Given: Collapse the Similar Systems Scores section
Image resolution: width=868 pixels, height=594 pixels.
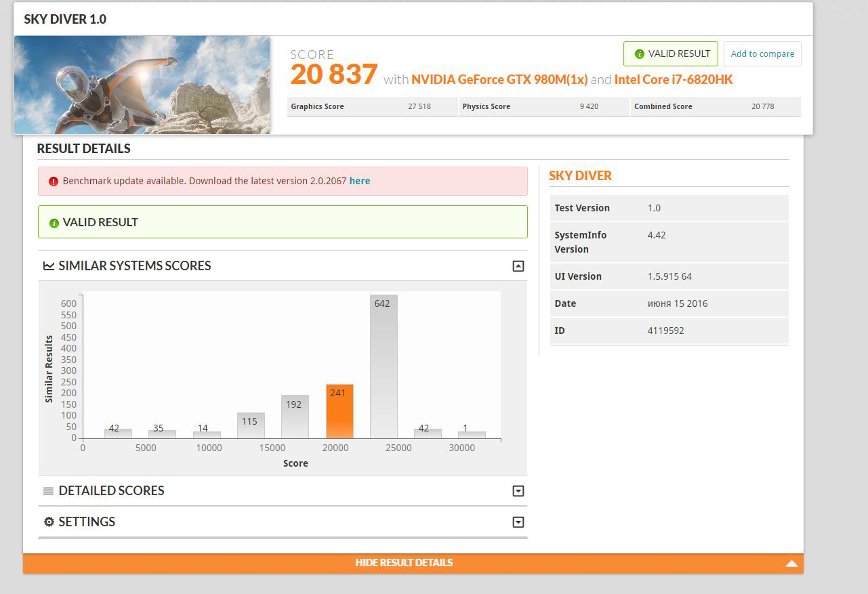Looking at the screenshot, I should (x=518, y=266).
